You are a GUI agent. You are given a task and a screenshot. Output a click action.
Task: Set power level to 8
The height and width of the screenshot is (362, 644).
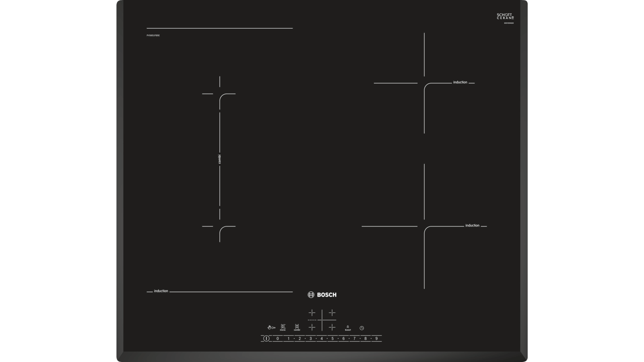coord(365,339)
